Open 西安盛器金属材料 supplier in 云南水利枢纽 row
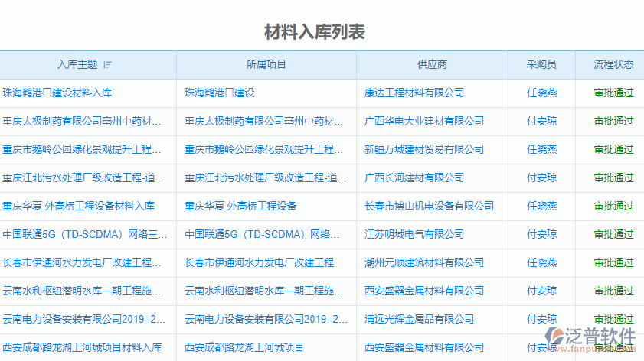Image resolution: width=644 pixels, height=361 pixels. pyautogui.click(x=424, y=291)
